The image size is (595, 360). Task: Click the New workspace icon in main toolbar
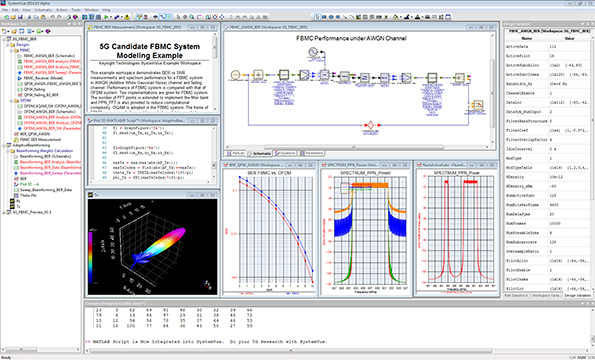pyautogui.click(x=6, y=17)
